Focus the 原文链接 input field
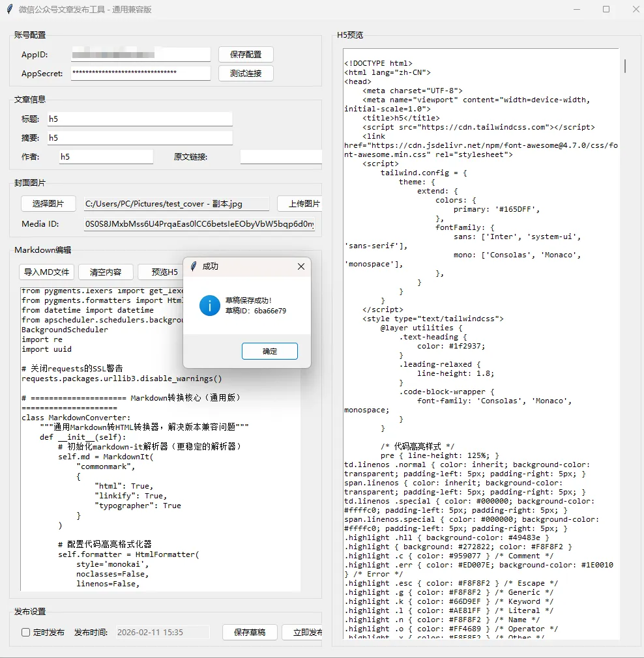This screenshot has width=644, height=658. pos(281,156)
